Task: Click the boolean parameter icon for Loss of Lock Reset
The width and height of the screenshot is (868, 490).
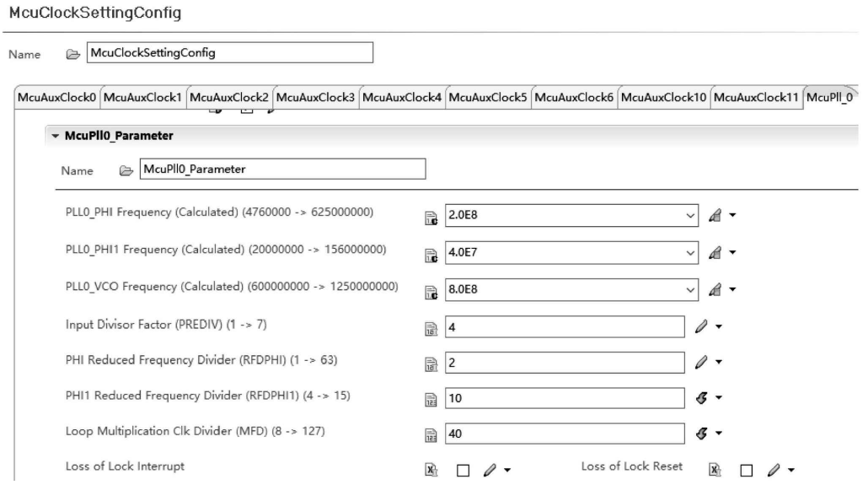Action: 715,470
